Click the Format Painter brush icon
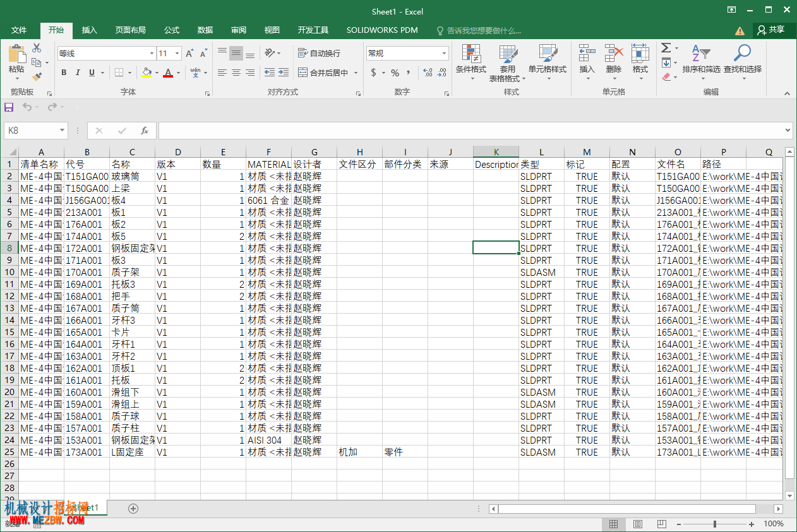Screen dimensions: 797x532 tap(37, 76)
